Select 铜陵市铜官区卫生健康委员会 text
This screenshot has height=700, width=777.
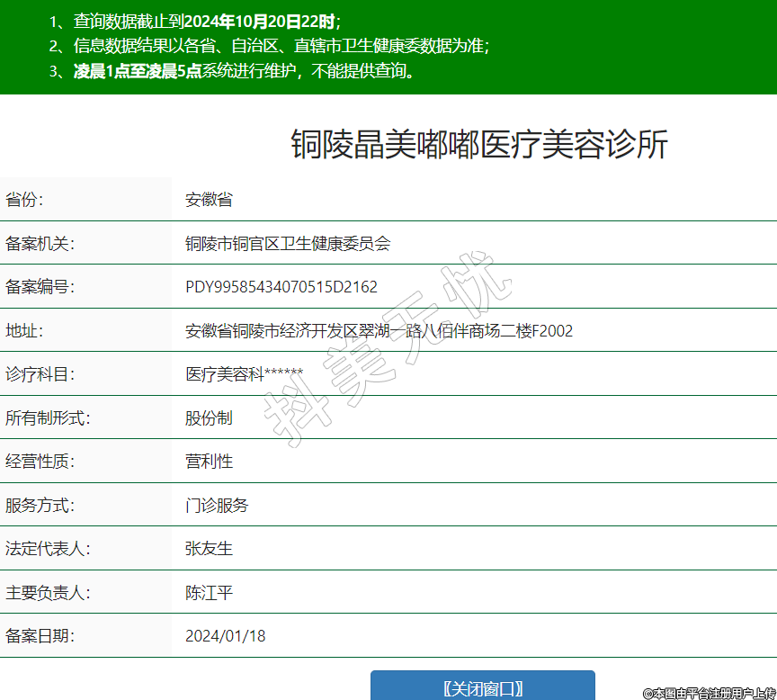click(x=288, y=243)
